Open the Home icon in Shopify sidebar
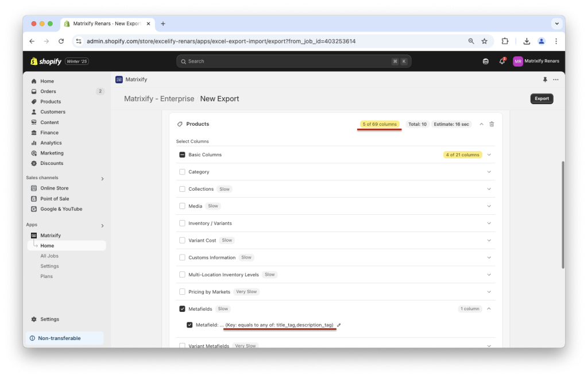This screenshot has height=378, width=588. click(34, 81)
